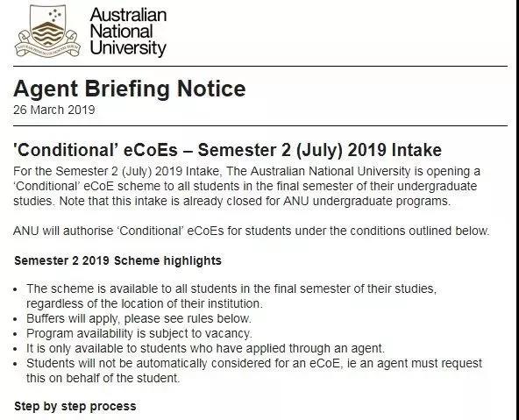Click the bullet about Buffers will apply
519x420 pixels.
[x=139, y=318]
